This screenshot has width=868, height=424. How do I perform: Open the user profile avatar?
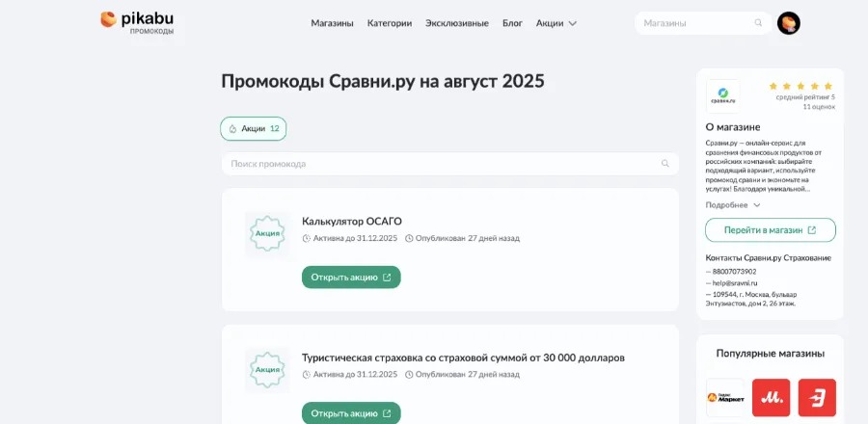pyautogui.click(x=788, y=23)
